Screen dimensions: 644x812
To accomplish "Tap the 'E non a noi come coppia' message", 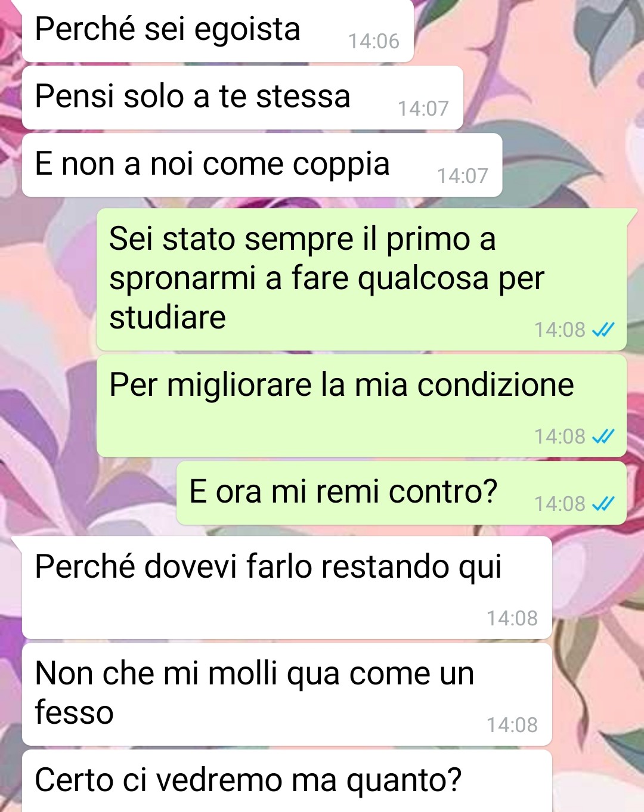I will [262, 165].
